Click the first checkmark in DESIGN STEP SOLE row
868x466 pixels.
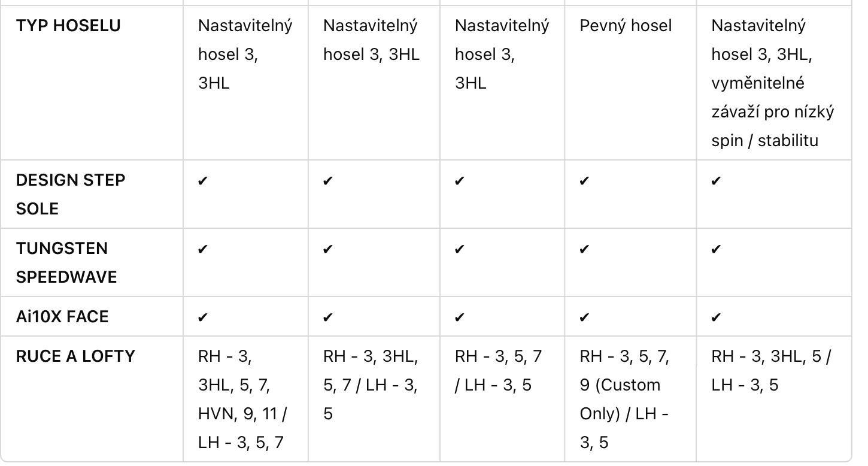click(202, 181)
